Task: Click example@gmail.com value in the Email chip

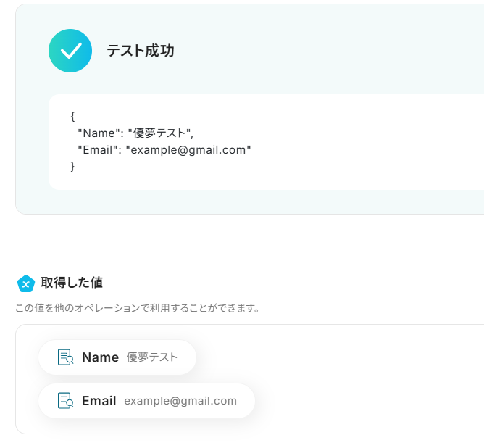Action: pos(180,401)
